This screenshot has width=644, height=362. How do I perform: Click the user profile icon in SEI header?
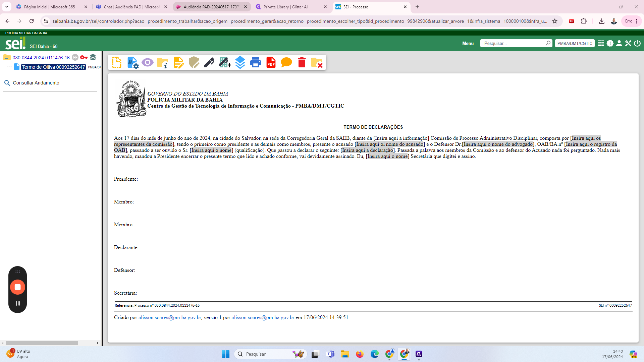[x=619, y=43]
